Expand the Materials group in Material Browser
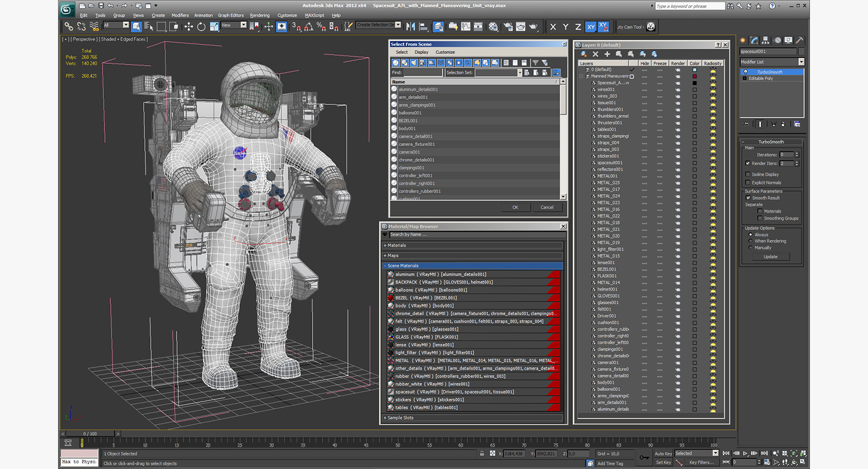This screenshot has width=868, height=469. coord(473,245)
